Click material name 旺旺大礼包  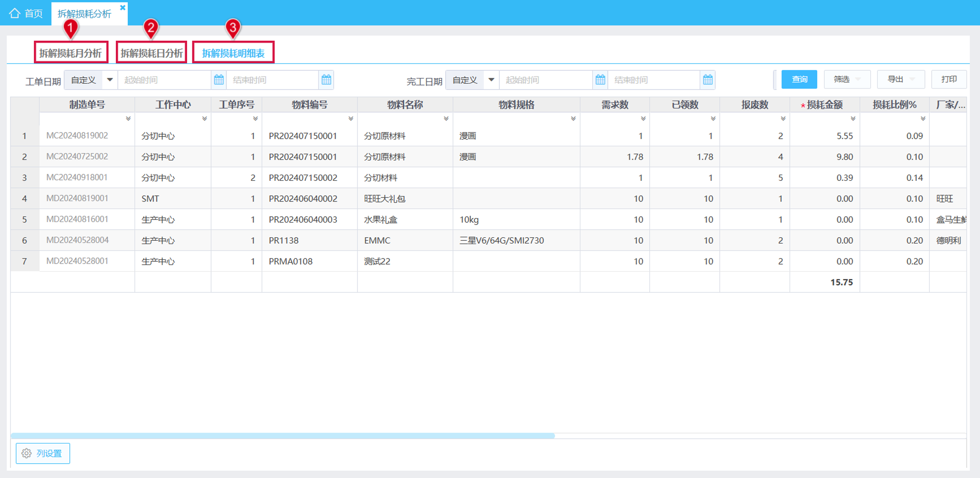(x=385, y=199)
